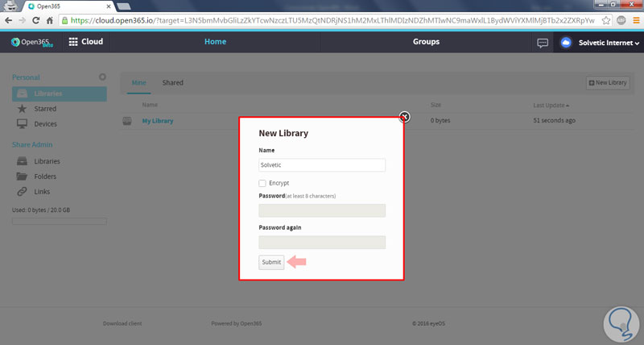Click the 0 bytes size cell
This screenshot has width=644, height=345.
(x=440, y=120)
